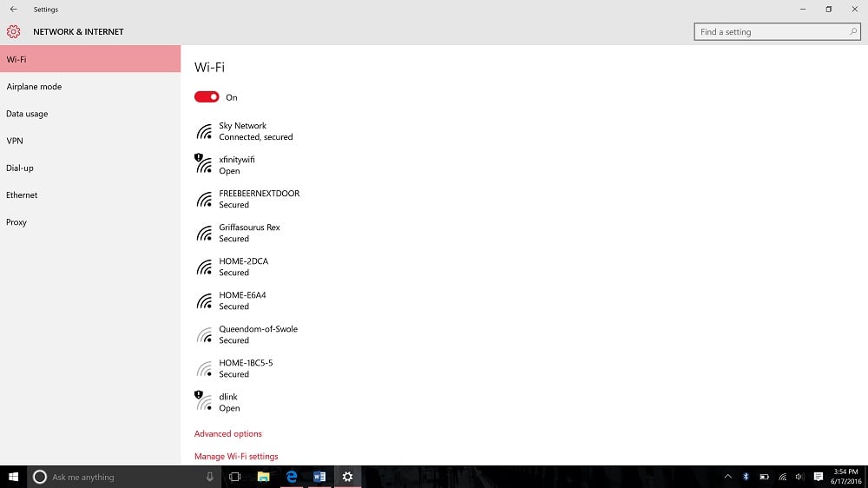Select the HOME-1BC5-5 network name
The image size is (868, 488).
(x=246, y=363)
